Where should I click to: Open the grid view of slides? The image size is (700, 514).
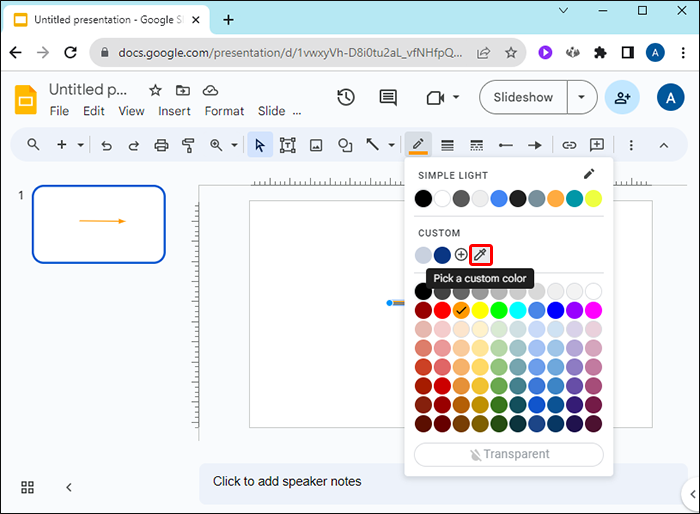[x=28, y=487]
